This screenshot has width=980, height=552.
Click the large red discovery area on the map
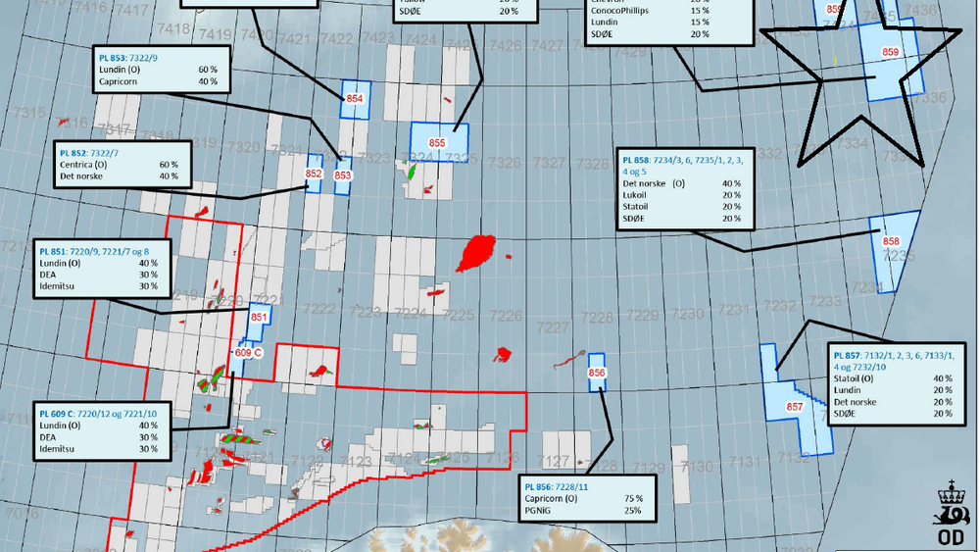(x=476, y=253)
